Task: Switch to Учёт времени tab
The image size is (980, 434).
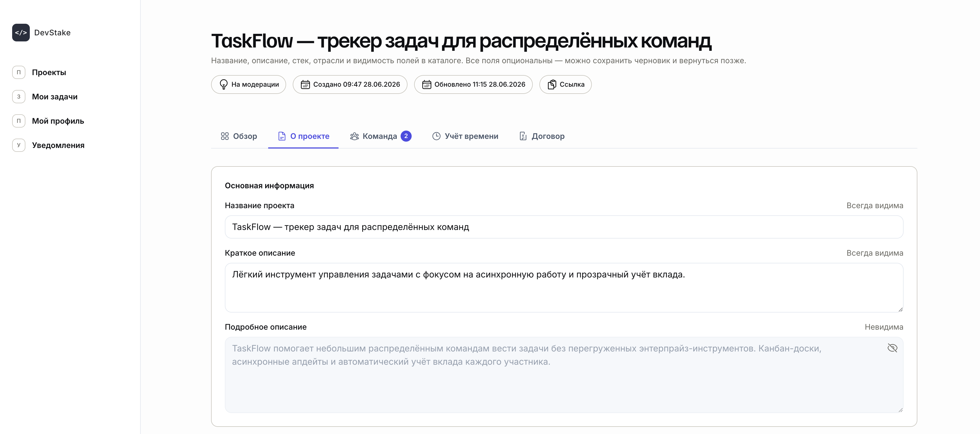Action: 465,136
